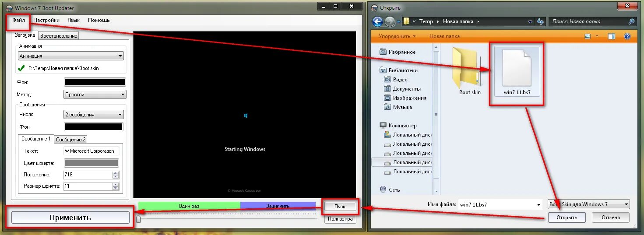Decrease the Размер шрифта value with down arrow
644x235 pixels.
pos(116,188)
